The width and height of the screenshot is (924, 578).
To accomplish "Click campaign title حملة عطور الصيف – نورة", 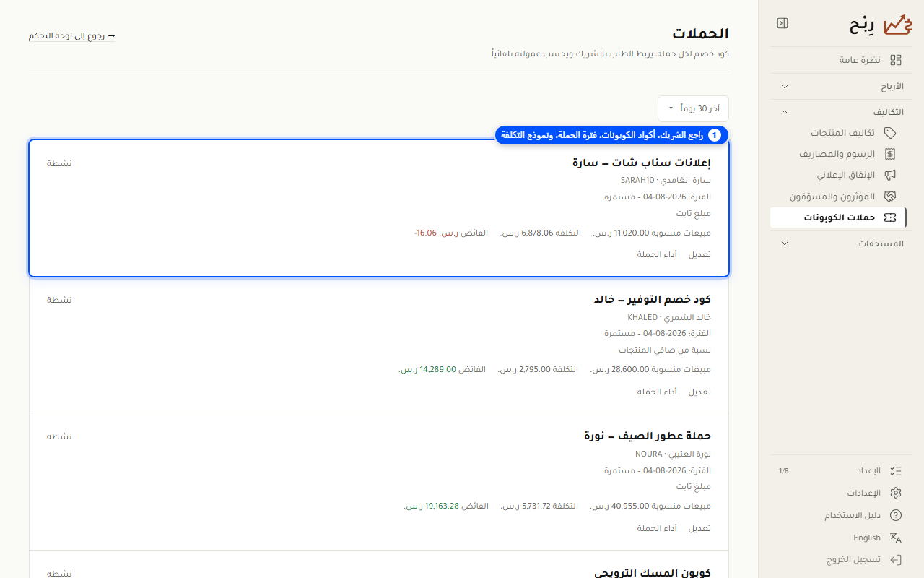I will [x=648, y=436].
